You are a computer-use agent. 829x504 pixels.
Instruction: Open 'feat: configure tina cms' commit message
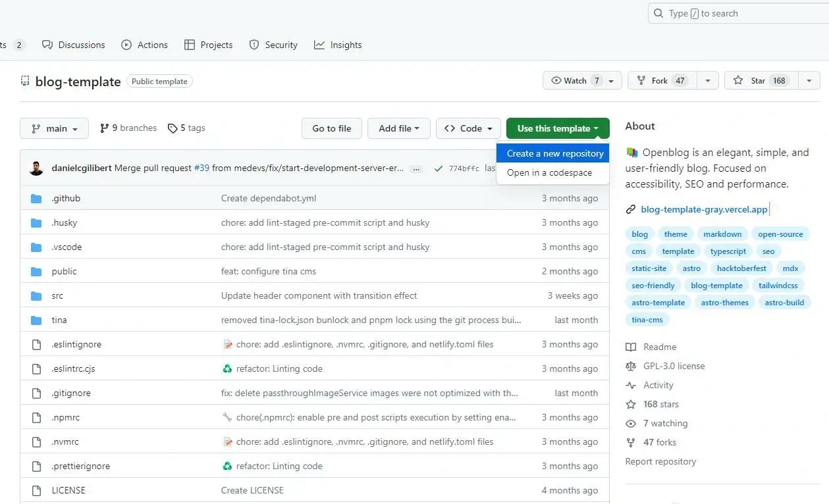coord(269,271)
